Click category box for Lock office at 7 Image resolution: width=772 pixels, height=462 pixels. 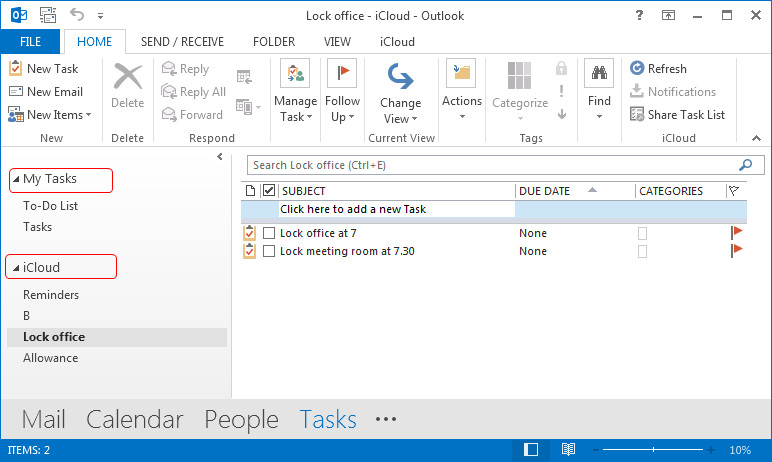coord(643,233)
